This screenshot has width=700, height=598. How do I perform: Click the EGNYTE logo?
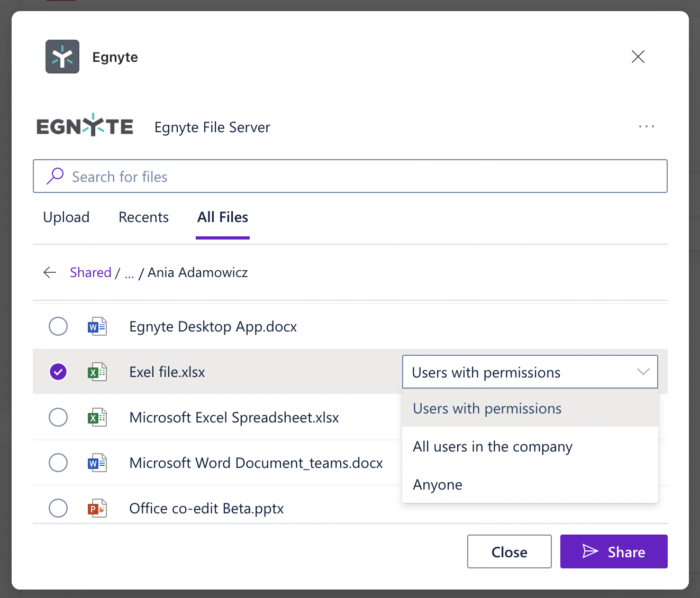(85, 125)
